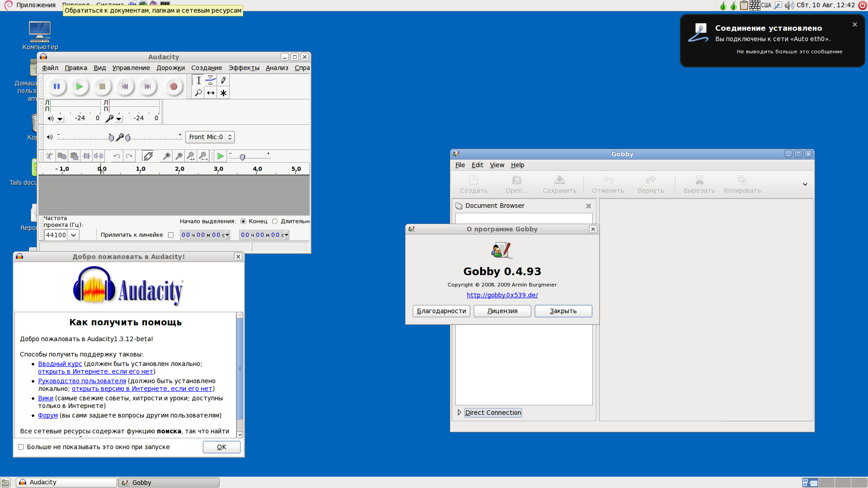Image resolution: width=868 pixels, height=488 pixels.
Task: Toggle the Link Tracks chain icon
Action: 148,156
